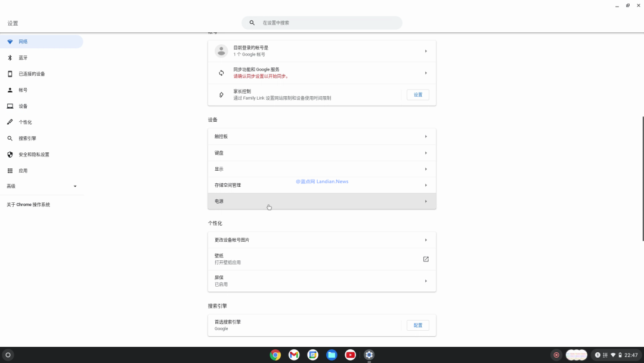Click the Parental Controls Set up button

coord(417,94)
